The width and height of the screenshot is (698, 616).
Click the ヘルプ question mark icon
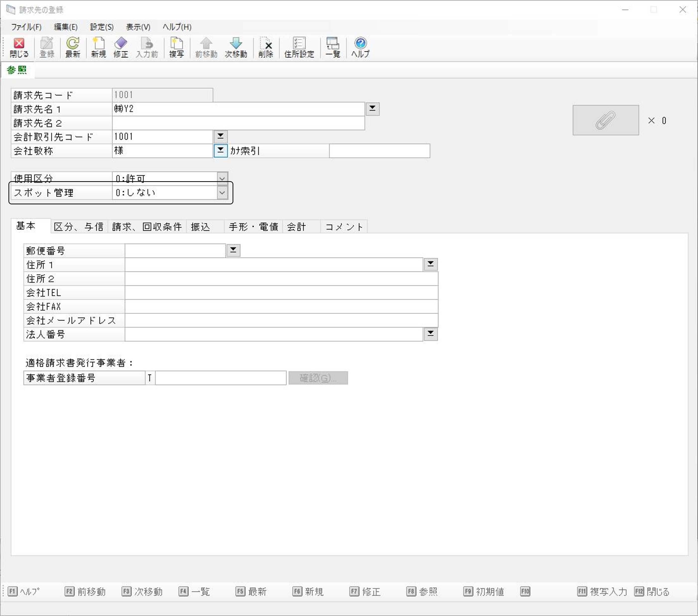click(360, 47)
